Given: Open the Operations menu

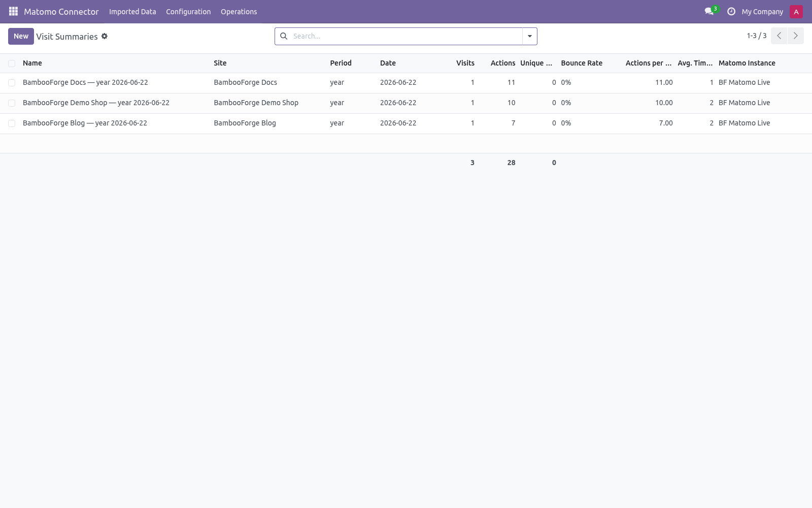Looking at the screenshot, I should pyautogui.click(x=239, y=12).
